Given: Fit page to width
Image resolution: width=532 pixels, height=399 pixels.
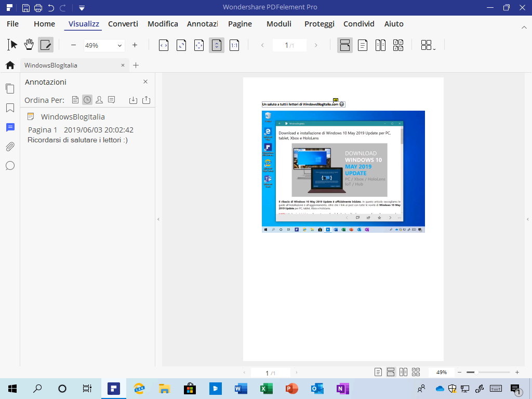Looking at the screenshot, I should [164, 45].
